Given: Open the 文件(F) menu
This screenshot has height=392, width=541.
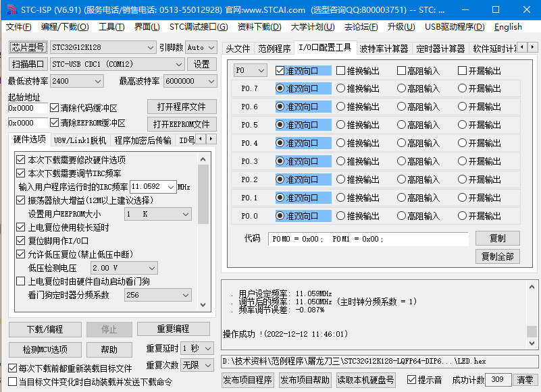Looking at the screenshot, I should [19, 27].
